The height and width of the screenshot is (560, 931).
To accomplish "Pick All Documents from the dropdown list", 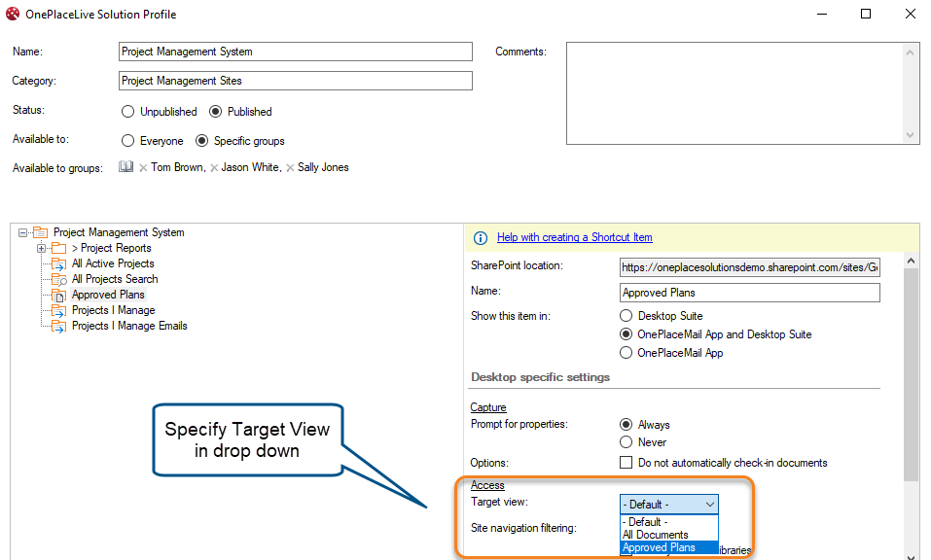I will pyautogui.click(x=656, y=535).
